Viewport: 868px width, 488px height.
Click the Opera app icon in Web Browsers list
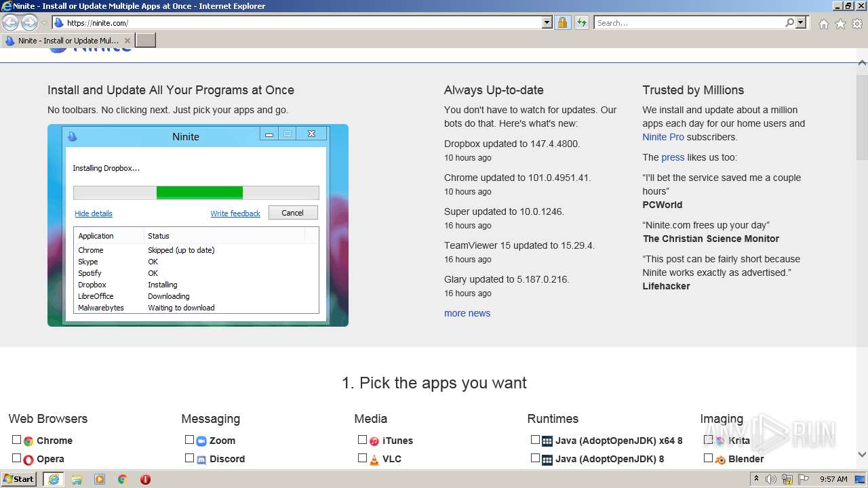pyautogui.click(x=28, y=459)
